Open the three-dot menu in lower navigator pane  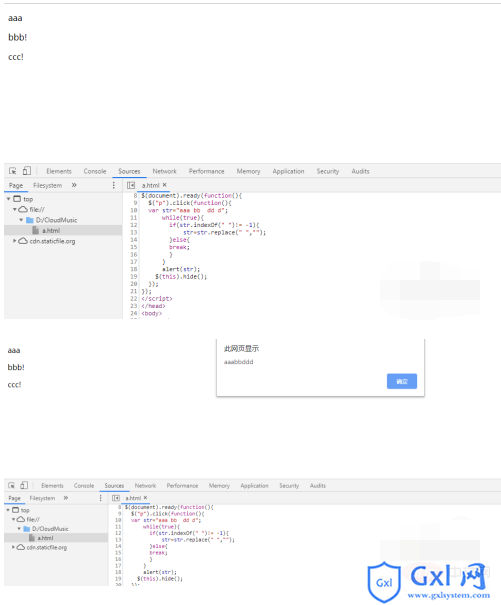click(100, 498)
